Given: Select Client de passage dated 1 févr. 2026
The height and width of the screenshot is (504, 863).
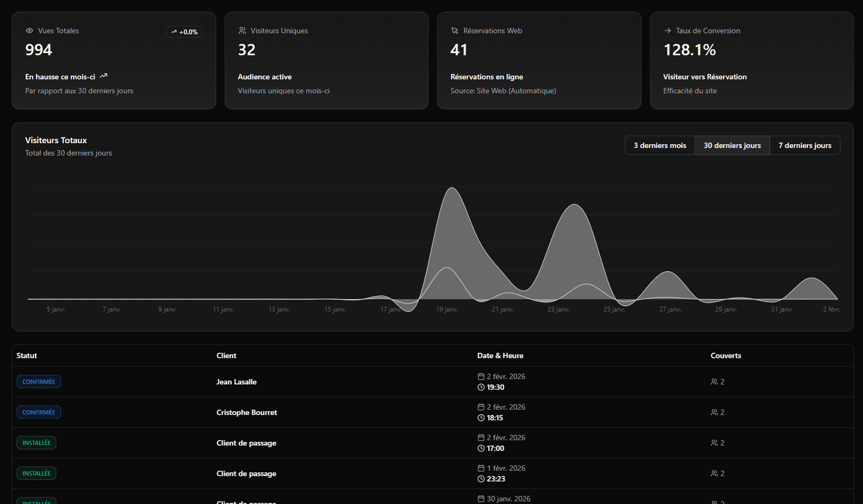Looking at the screenshot, I should 246,473.
